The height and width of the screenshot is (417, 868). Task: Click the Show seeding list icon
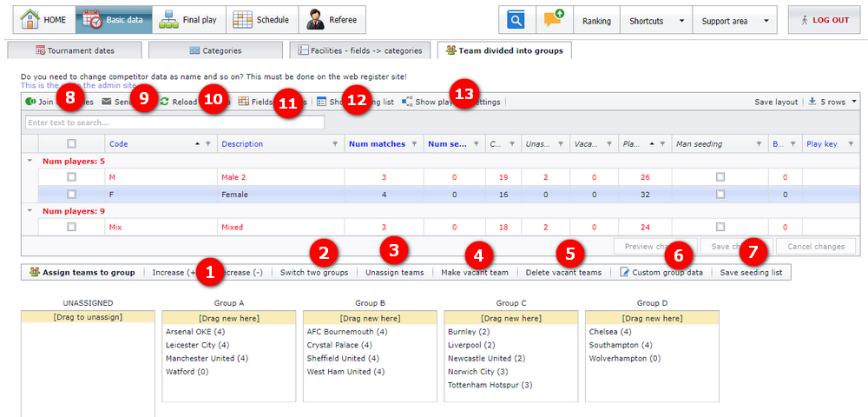[x=322, y=102]
